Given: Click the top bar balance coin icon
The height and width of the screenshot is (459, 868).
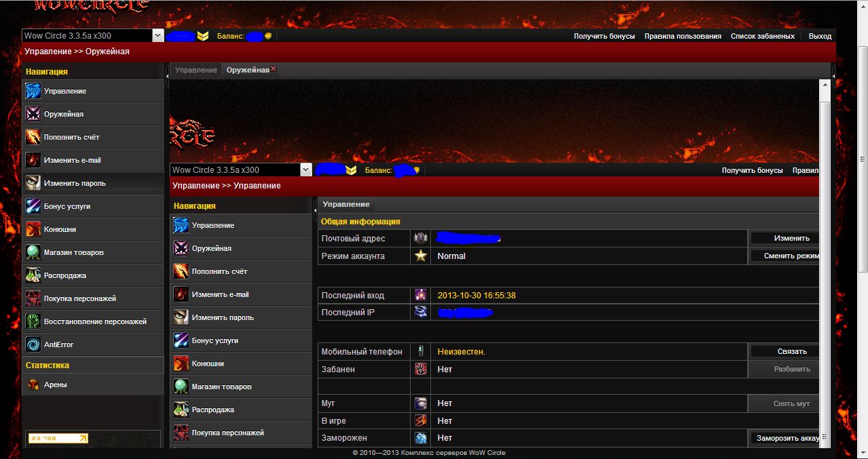Looking at the screenshot, I should click(268, 36).
